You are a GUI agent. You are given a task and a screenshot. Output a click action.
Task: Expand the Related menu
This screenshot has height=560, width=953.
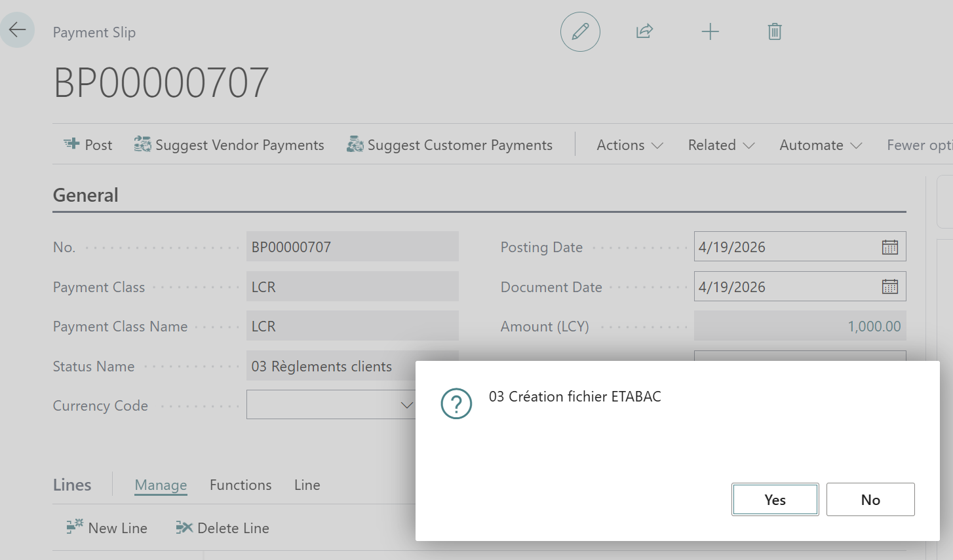pyautogui.click(x=721, y=145)
